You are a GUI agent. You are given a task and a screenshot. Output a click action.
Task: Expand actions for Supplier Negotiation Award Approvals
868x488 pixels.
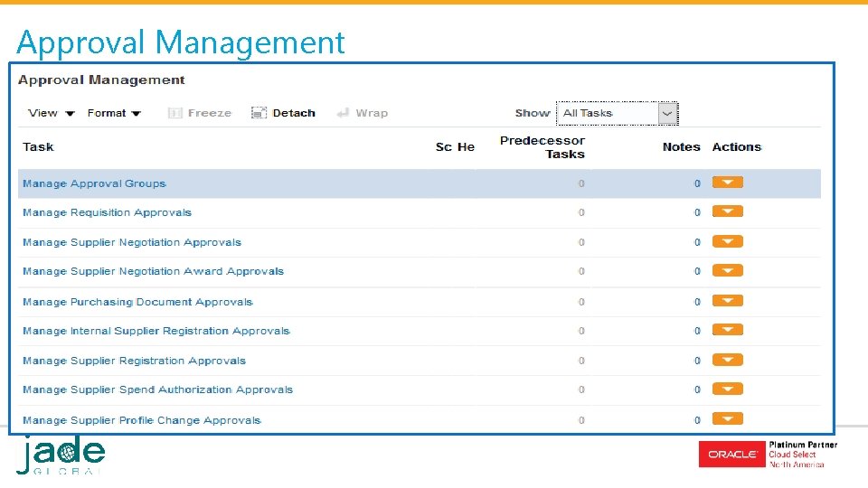click(x=727, y=270)
